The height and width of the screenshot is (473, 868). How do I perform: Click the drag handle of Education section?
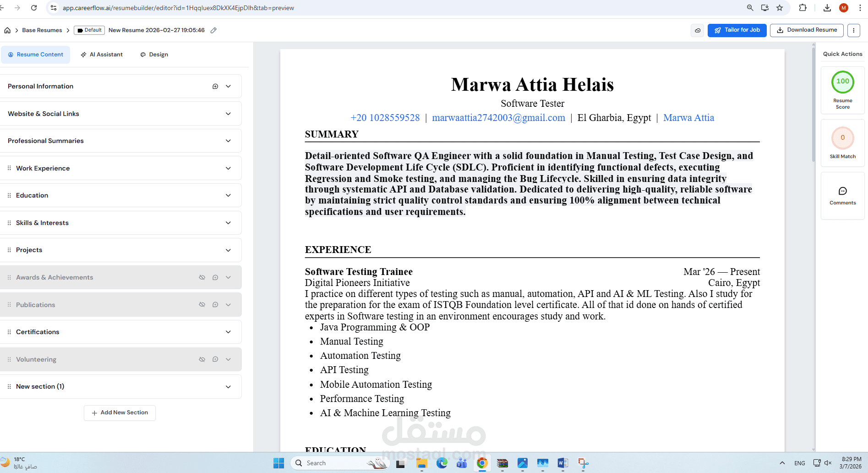coord(9,195)
